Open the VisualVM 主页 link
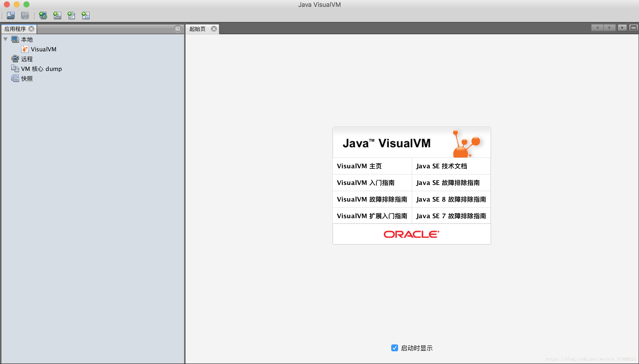Image resolution: width=639 pixels, height=364 pixels. click(359, 166)
